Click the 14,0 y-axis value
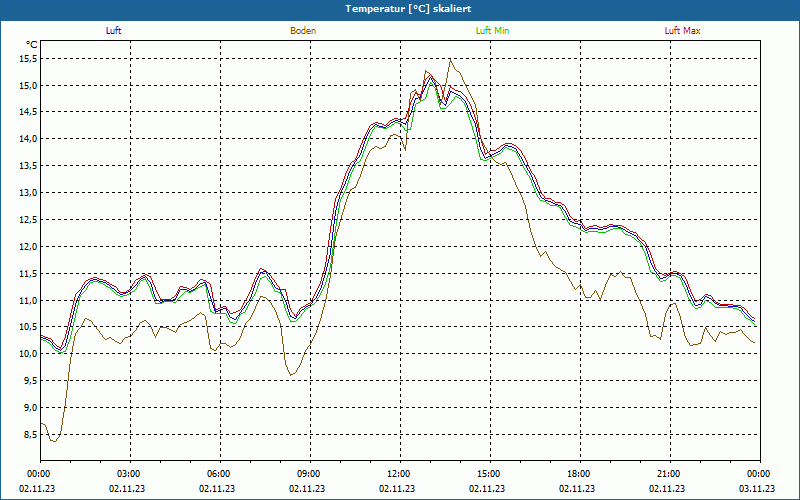The width and height of the screenshot is (800, 500). coord(29,139)
